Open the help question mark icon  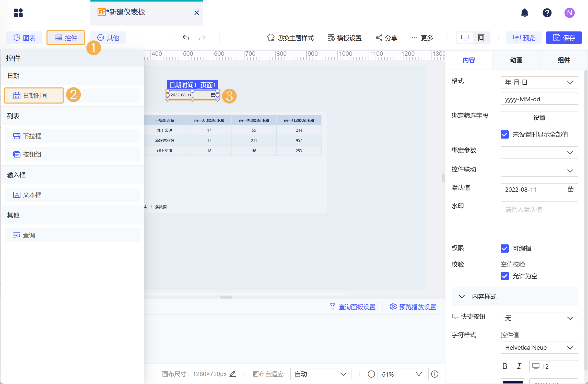pos(547,13)
